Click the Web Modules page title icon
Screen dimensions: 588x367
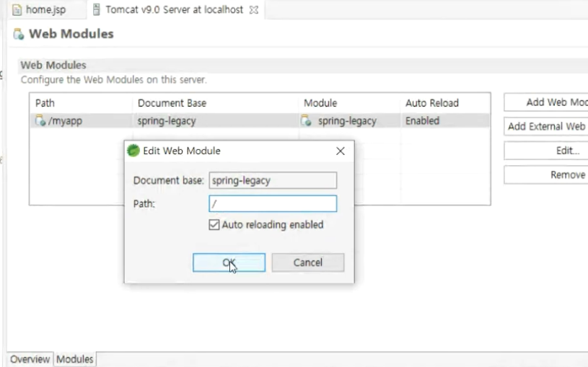[18, 34]
